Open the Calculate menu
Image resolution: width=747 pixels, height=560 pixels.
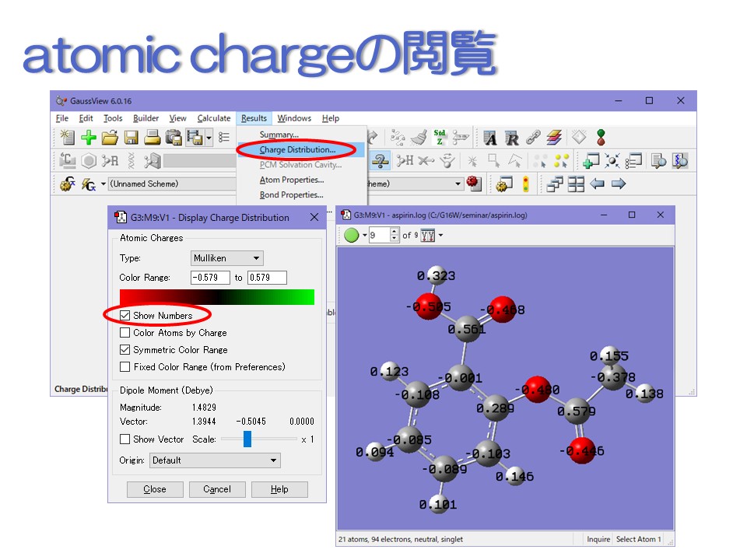pos(214,118)
